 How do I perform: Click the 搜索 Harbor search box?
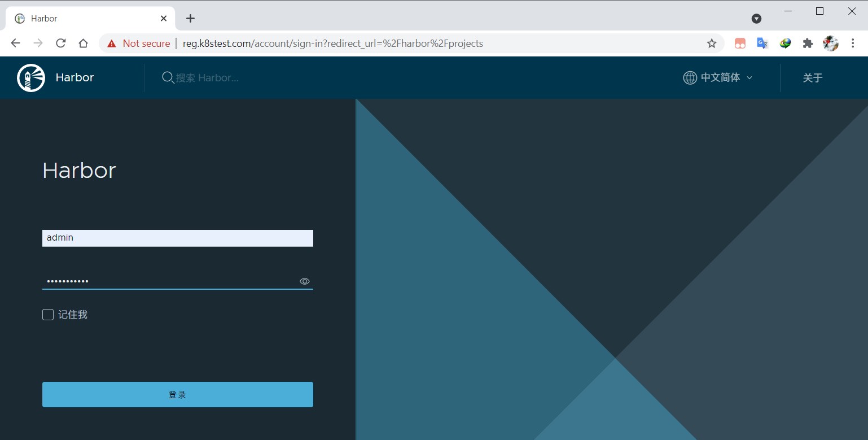coord(207,78)
